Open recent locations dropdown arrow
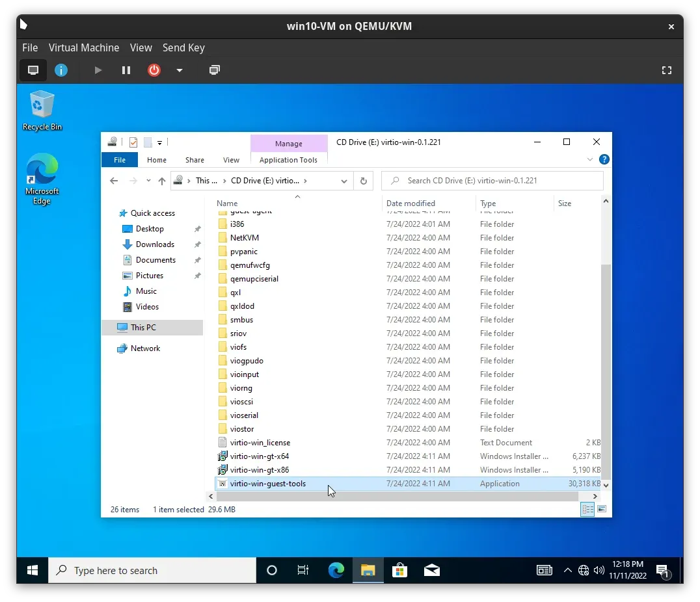This screenshot has height=602, width=700. (x=149, y=181)
